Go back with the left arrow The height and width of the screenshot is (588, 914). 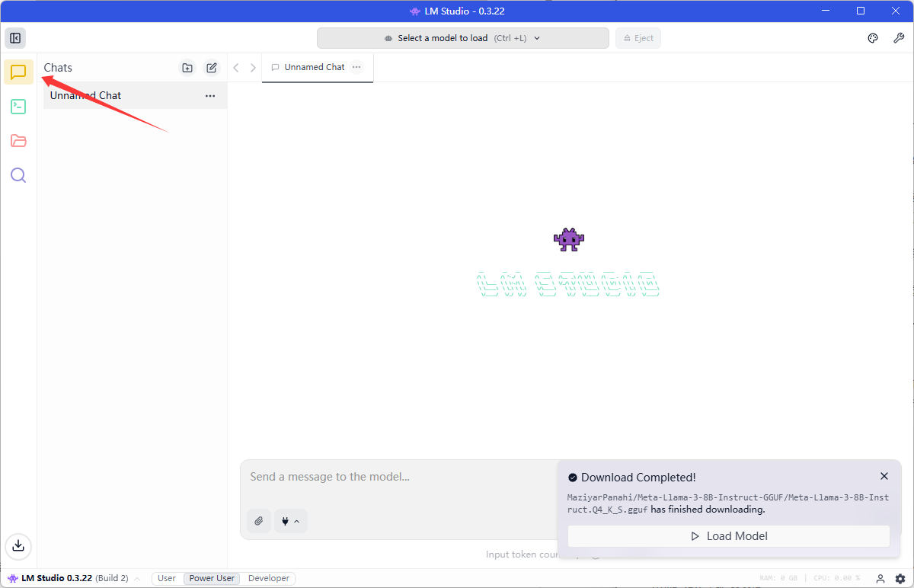(x=236, y=68)
